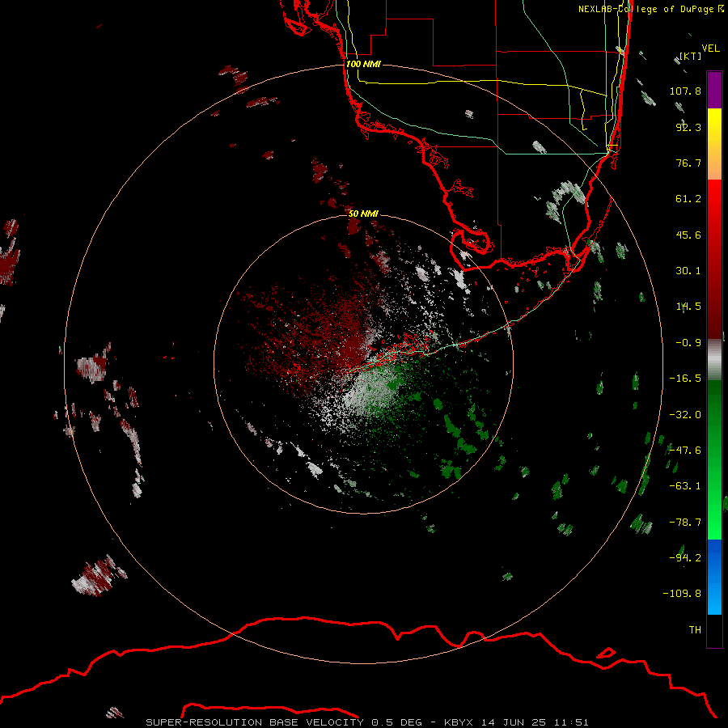The width and height of the screenshot is (728, 728).
Task: Select the -63.1 scale value
Action: pyautogui.click(x=685, y=486)
